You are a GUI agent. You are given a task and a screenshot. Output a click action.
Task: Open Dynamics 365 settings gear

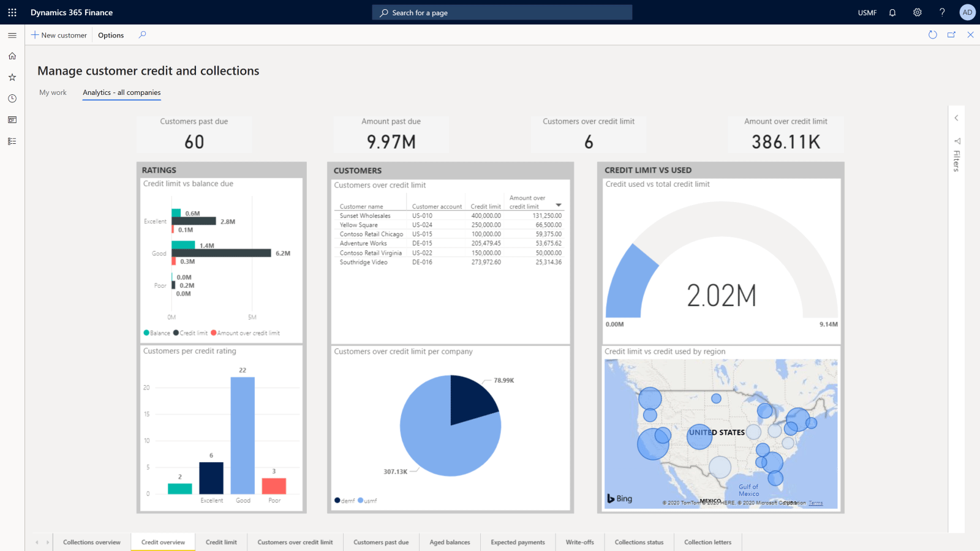pyautogui.click(x=917, y=12)
